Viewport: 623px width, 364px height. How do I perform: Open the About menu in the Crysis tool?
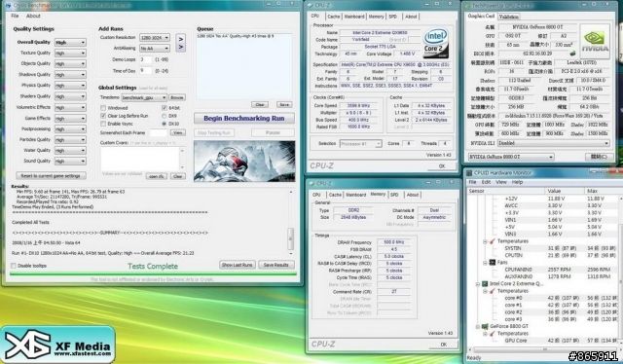(x=33, y=16)
